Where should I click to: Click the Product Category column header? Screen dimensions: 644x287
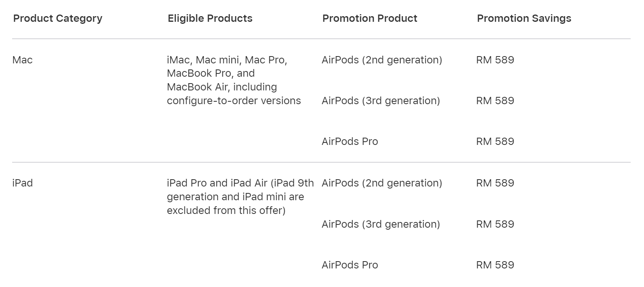pos(58,19)
